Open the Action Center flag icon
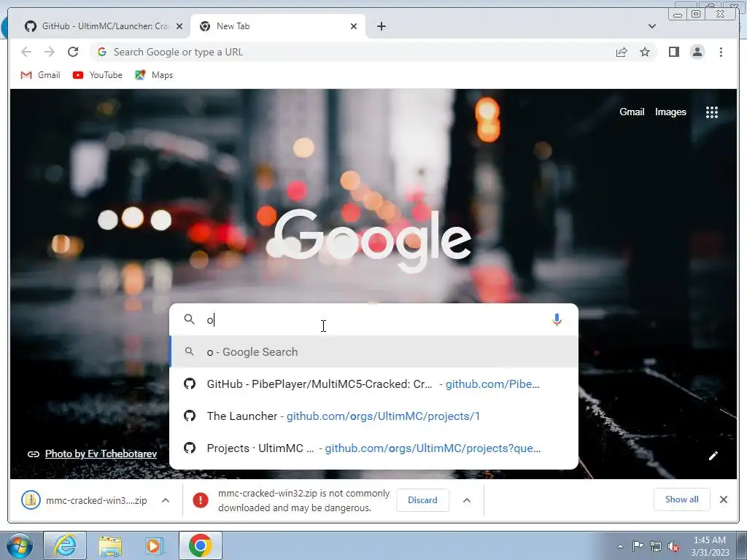 coord(638,546)
